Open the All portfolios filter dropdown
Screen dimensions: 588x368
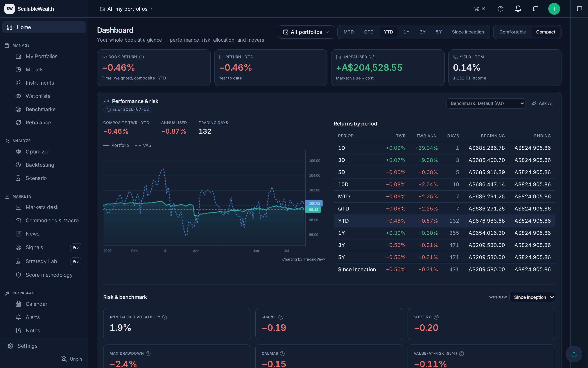(x=306, y=32)
